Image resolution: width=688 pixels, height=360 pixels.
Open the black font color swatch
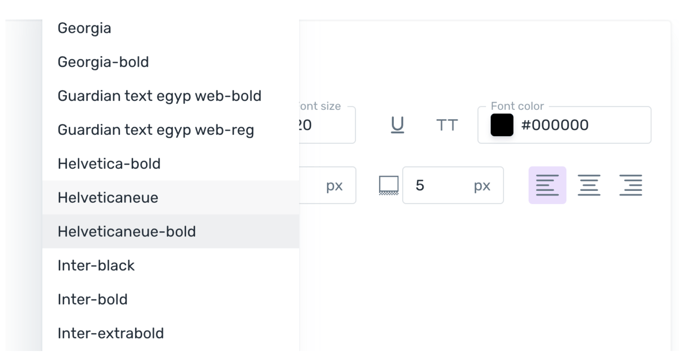pos(502,125)
